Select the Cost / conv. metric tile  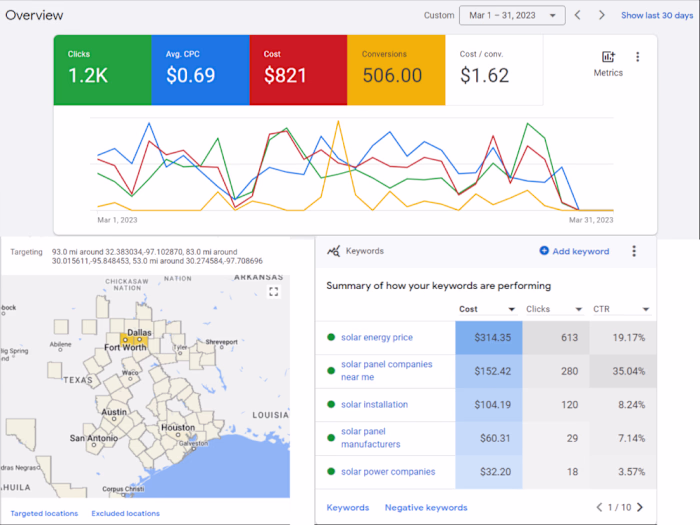click(x=494, y=70)
